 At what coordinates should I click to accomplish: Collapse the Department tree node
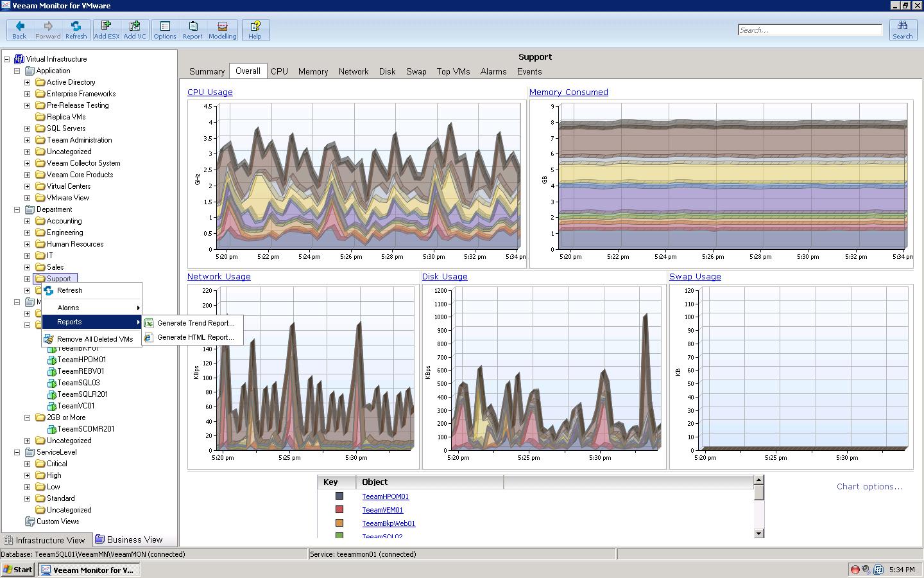pos(17,209)
